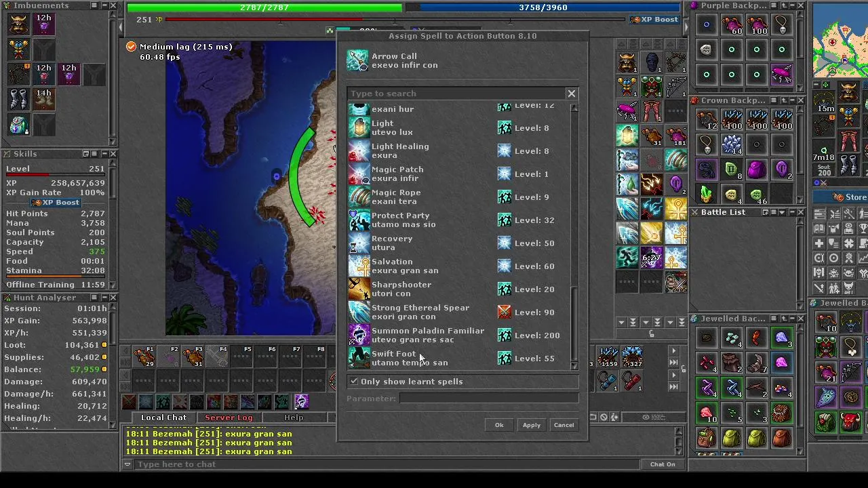The height and width of the screenshot is (488, 868).
Task: Select the Salvation spell name text
Action: [392, 262]
